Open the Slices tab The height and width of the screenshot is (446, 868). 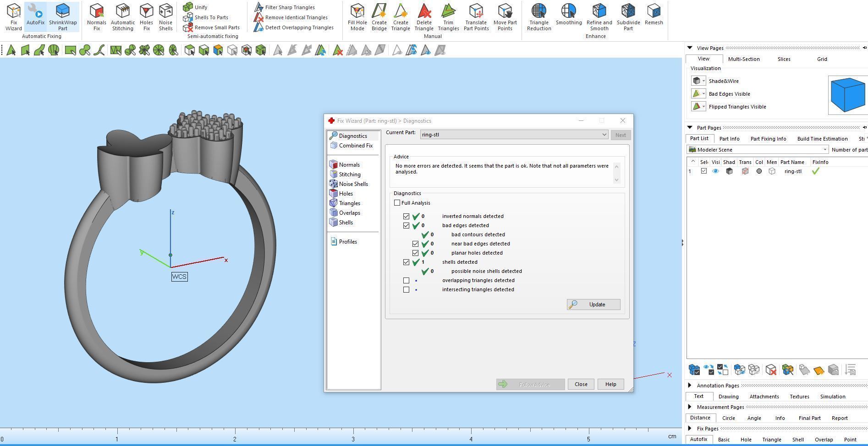pyautogui.click(x=784, y=59)
